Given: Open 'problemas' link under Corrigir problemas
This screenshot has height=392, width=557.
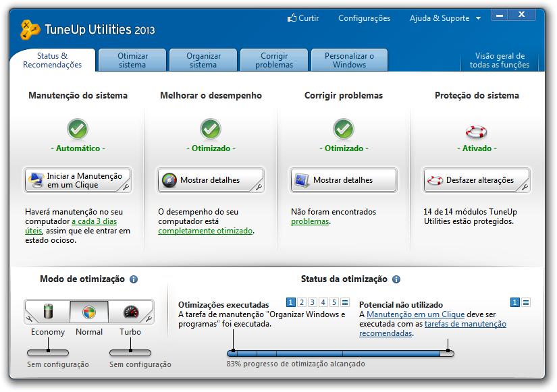Looking at the screenshot, I should (x=310, y=221).
